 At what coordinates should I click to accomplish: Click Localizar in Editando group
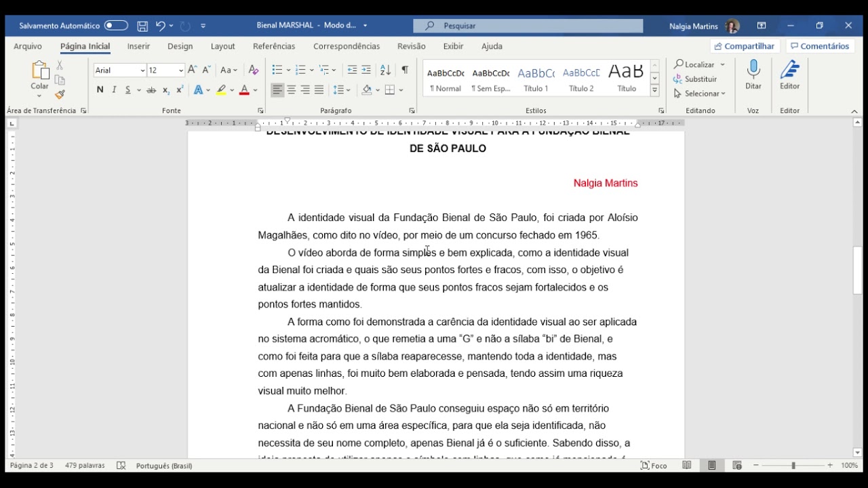pos(699,64)
